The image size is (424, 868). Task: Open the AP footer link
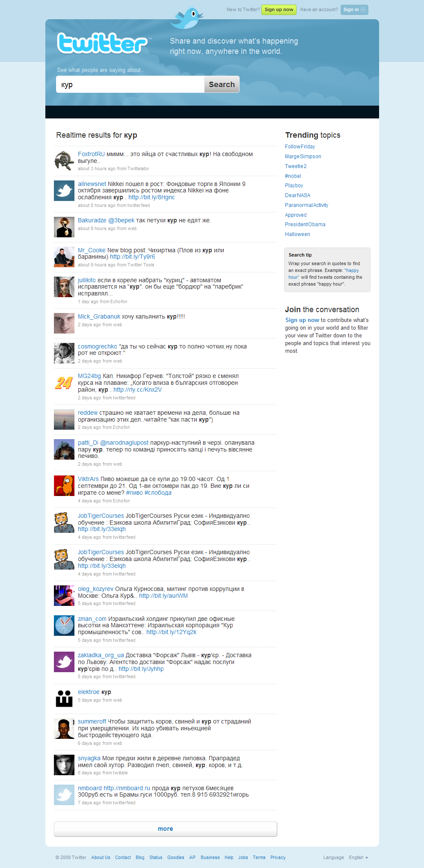point(192,857)
